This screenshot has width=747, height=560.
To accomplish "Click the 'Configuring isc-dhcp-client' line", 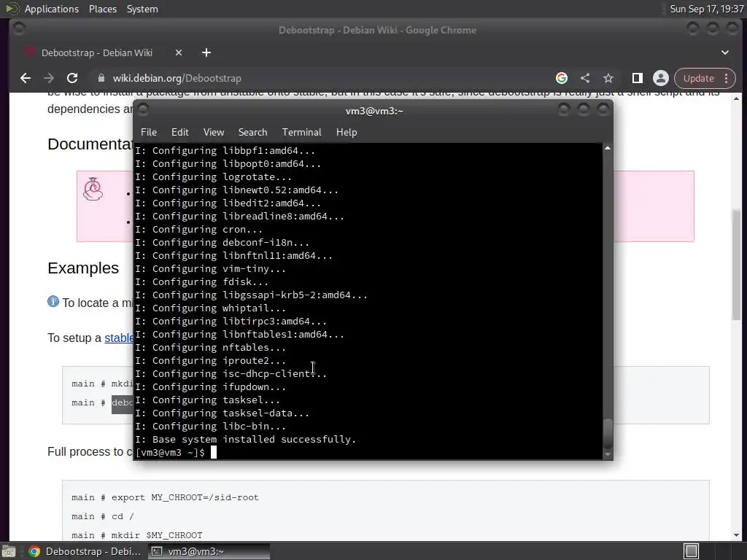I will pos(231,374).
